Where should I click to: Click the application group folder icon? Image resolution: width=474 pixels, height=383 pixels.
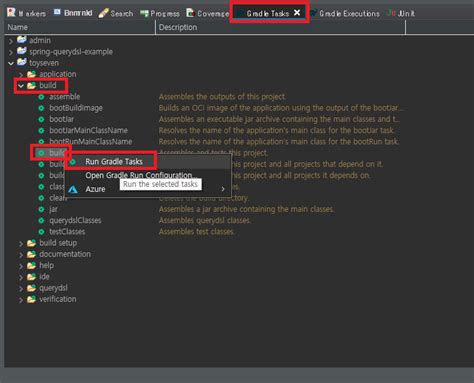pyautogui.click(x=32, y=74)
